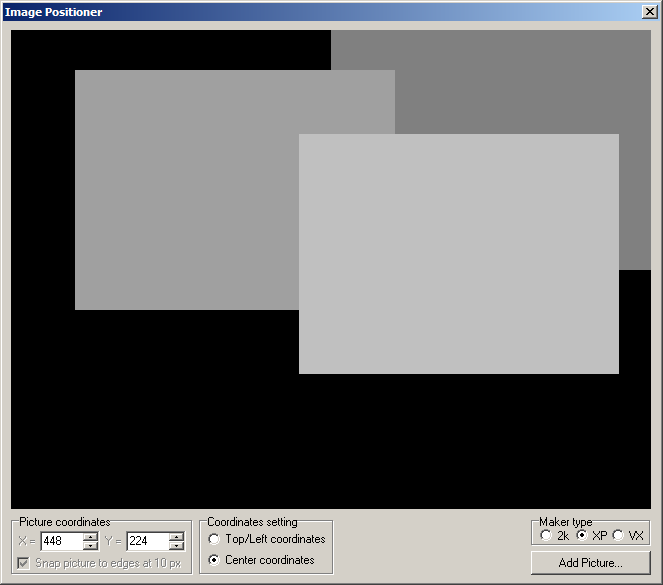
Task: Select Top/Left coordinates option
Action: pyautogui.click(x=214, y=539)
